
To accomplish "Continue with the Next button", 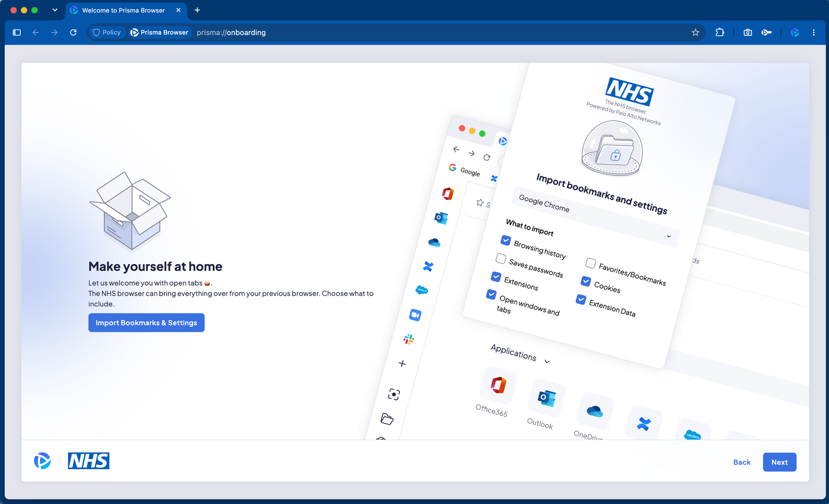I will coord(780,462).
